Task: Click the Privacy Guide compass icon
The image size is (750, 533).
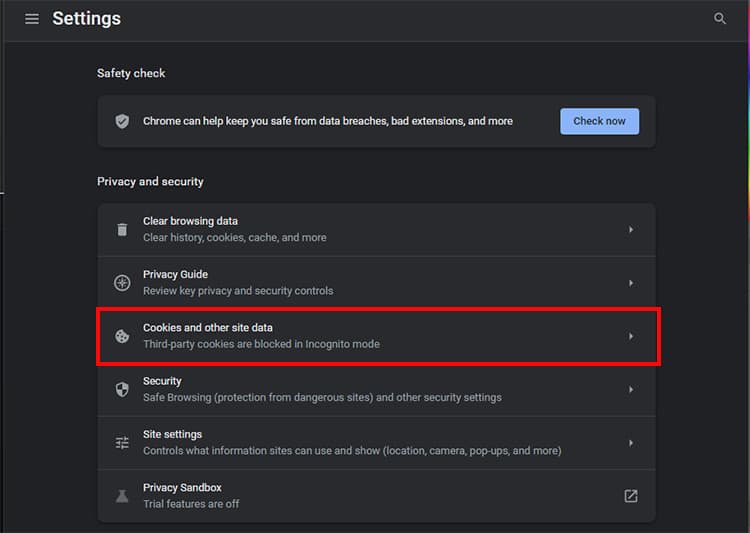Action: coord(122,283)
